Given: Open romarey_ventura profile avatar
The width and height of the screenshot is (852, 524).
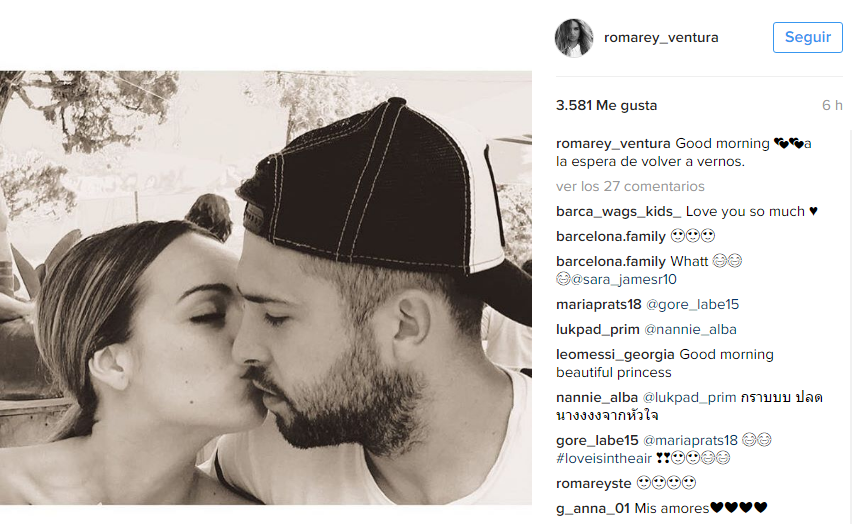Looking at the screenshot, I should pyautogui.click(x=574, y=38).
